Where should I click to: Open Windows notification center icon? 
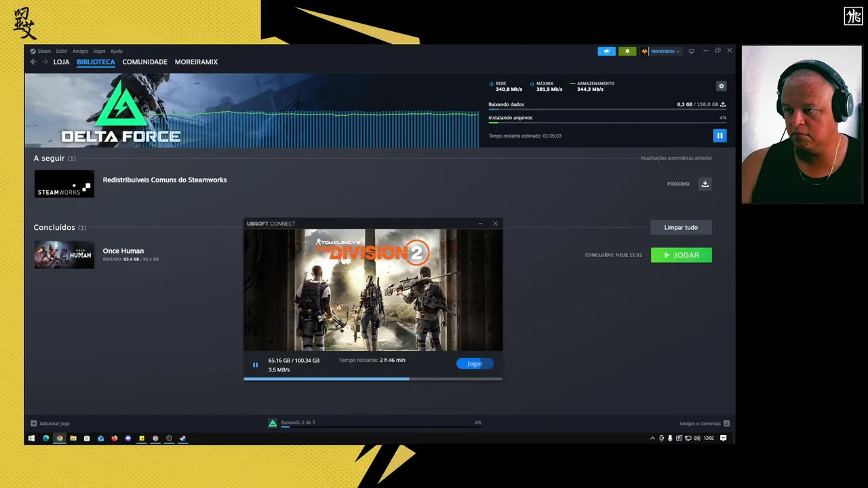tap(723, 439)
